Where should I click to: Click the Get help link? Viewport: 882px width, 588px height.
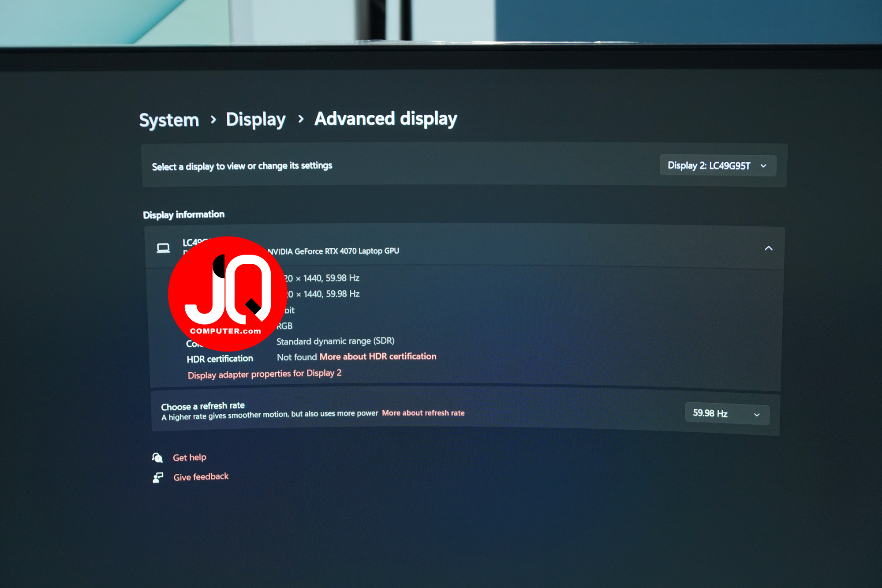189,457
